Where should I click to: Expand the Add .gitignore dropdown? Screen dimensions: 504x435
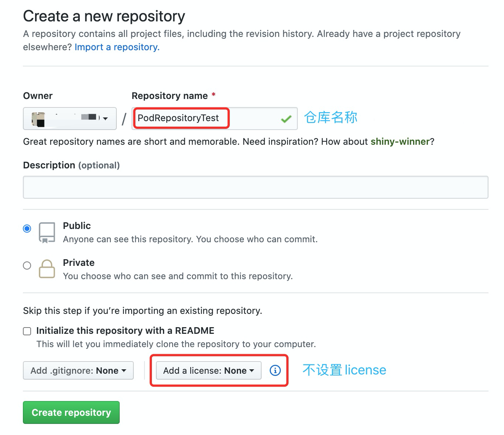[78, 370]
